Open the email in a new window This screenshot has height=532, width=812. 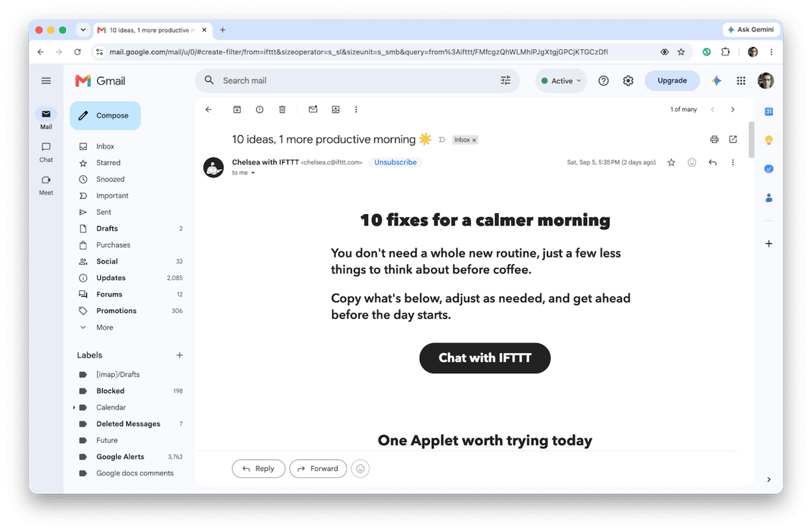coord(733,140)
